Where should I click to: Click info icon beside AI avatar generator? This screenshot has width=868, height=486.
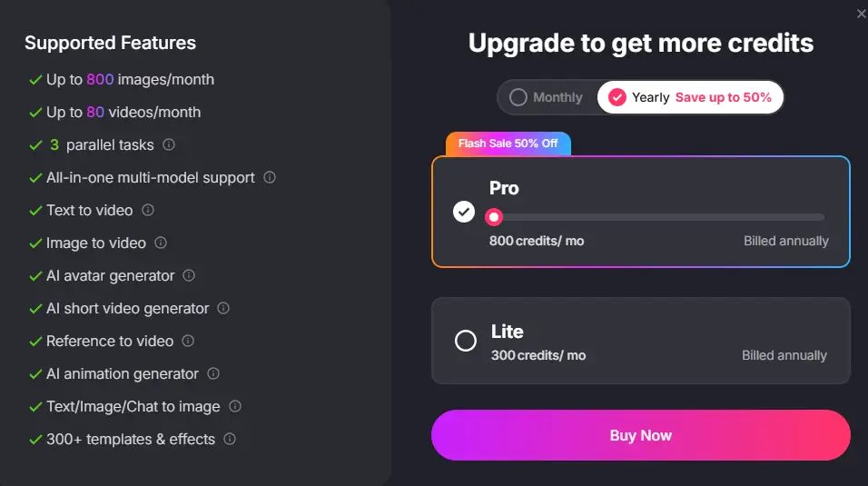(189, 275)
